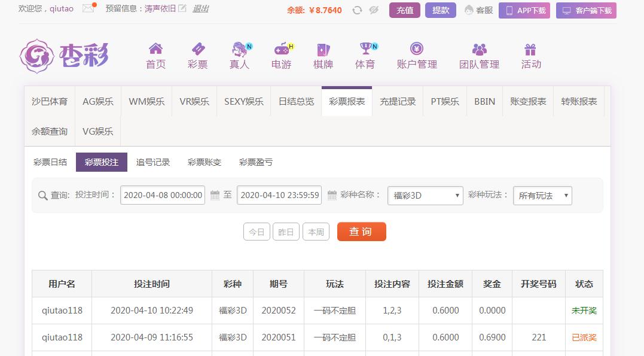
Task: Open 账户管理 yen coin icon
Action: tap(417, 49)
